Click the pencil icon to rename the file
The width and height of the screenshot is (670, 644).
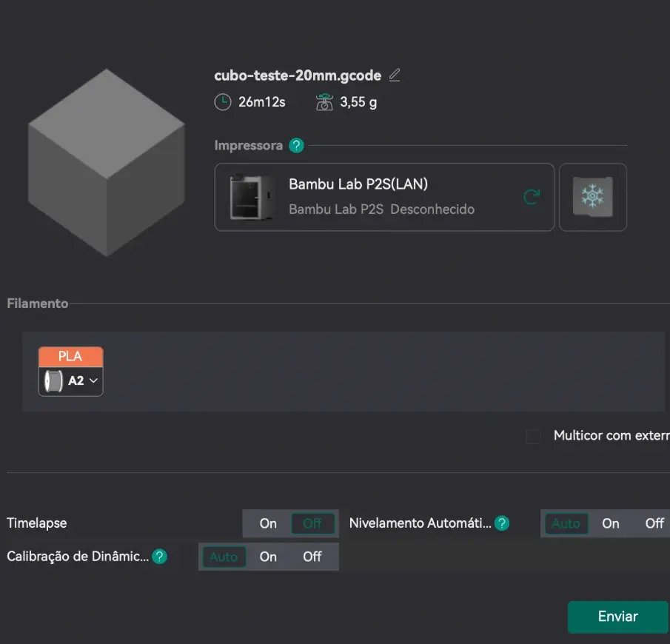coord(395,76)
